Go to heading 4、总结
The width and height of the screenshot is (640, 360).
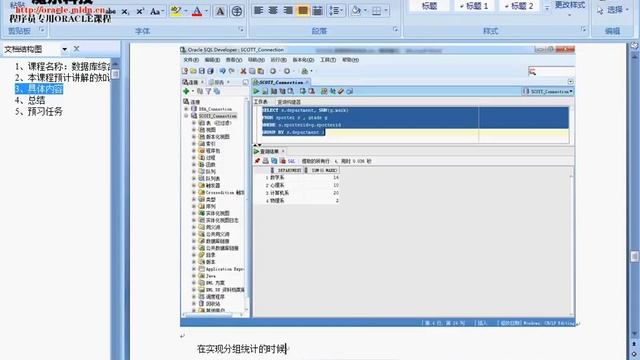click(x=30, y=100)
